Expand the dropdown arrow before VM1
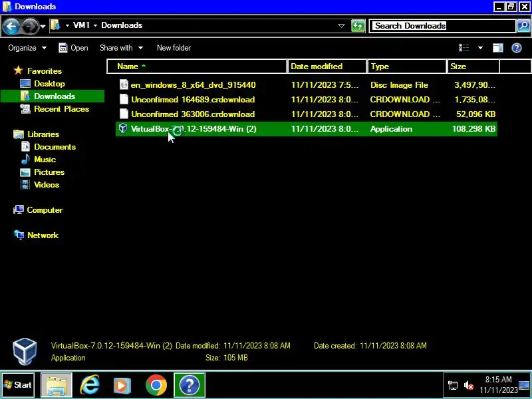Screen dimensions: 532x399 pos(67,25)
